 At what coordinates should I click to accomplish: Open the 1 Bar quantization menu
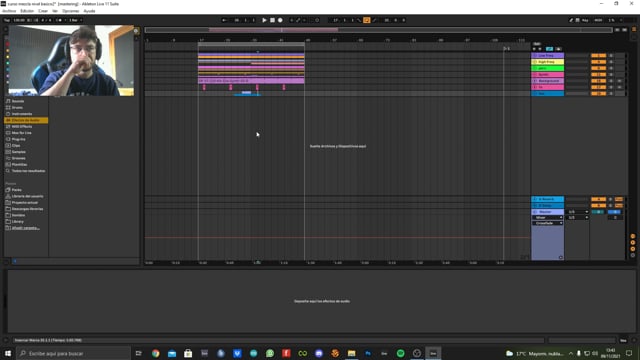[75, 20]
